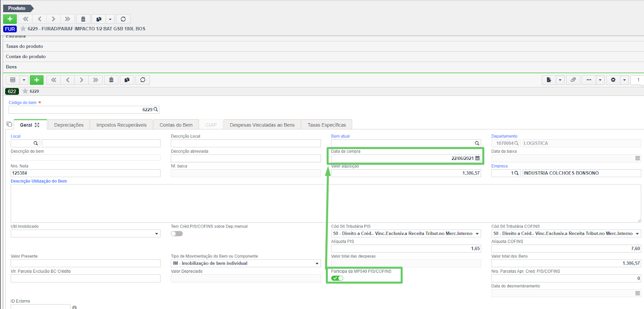Add a new Bens record with green plus
The image size is (644, 309).
click(x=37, y=80)
